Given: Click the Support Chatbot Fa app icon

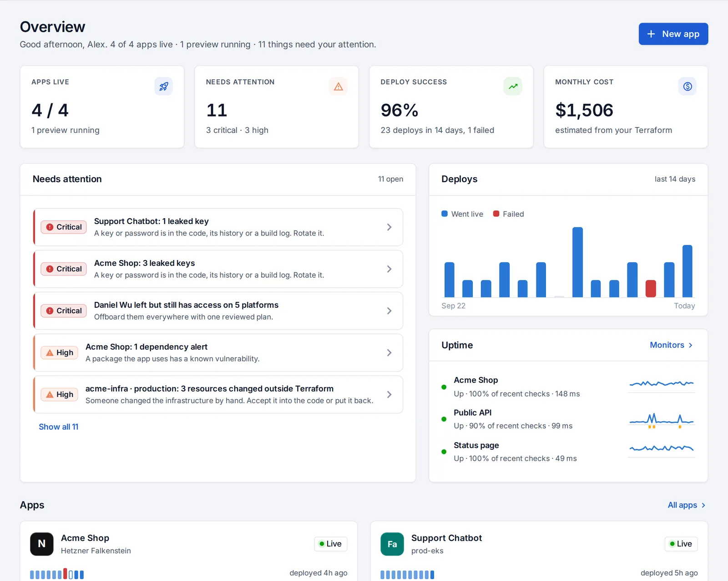Looking at the screenshot, I should (392, 544).
